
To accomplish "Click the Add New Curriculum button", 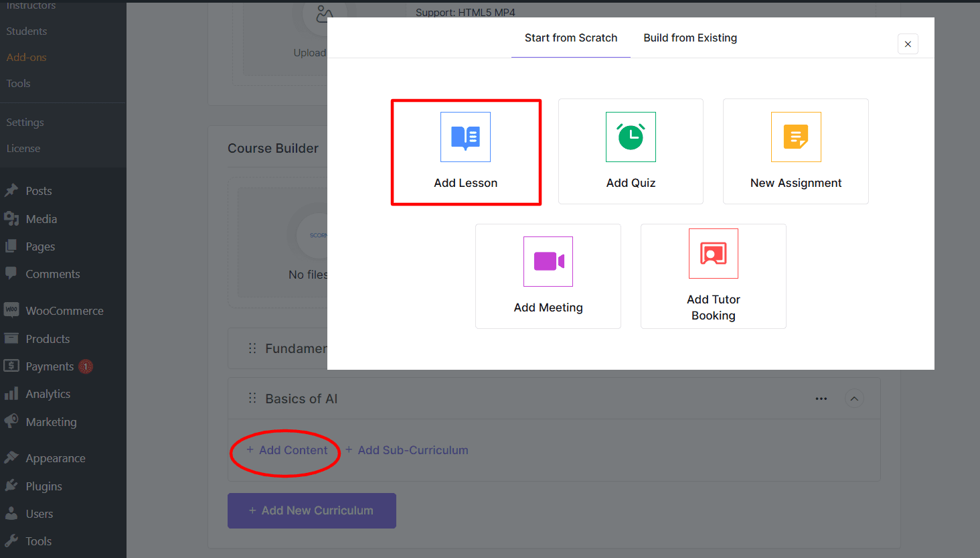I will click(312, 510).
